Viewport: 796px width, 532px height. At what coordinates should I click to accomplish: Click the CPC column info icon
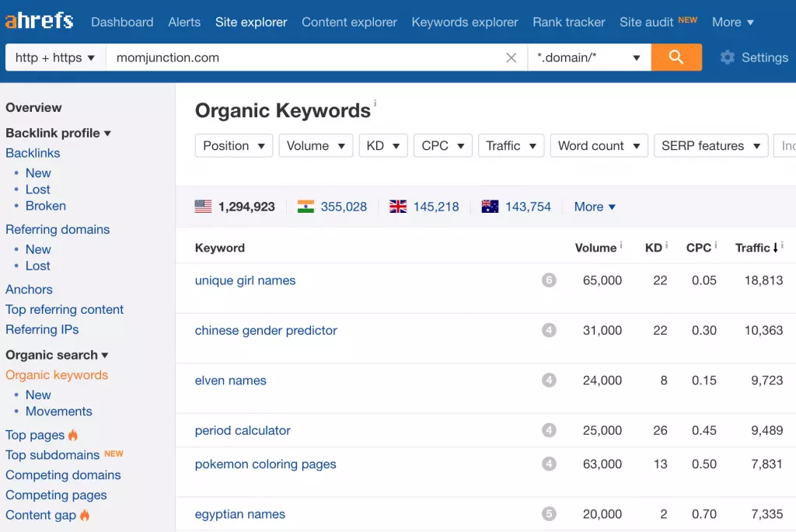[x=716, y=245]
